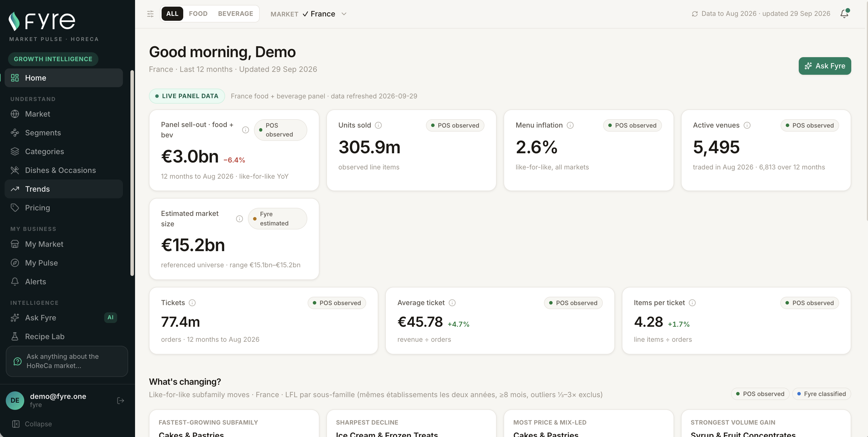The image size is (868, 437).
Task: Show info for Panel sell-out card
Action: pos(245,130)
